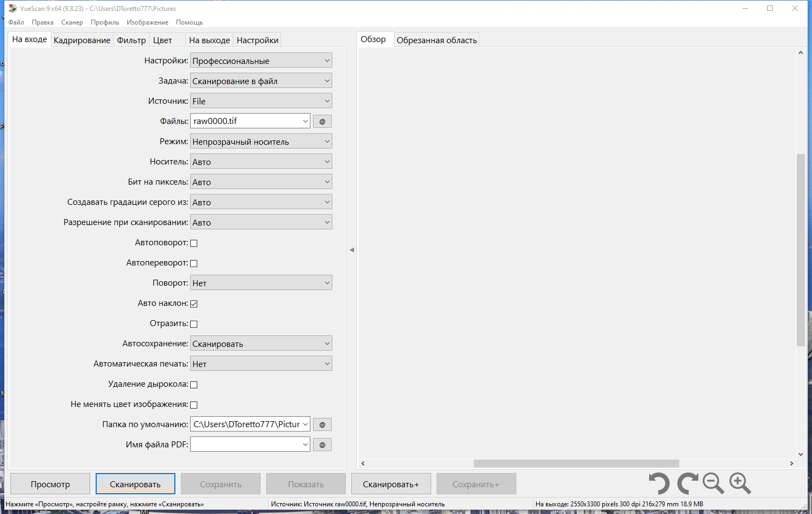Switch to the Кадрирование tab
The width and height of the screenshot is (812, 514).
(82, 40)
